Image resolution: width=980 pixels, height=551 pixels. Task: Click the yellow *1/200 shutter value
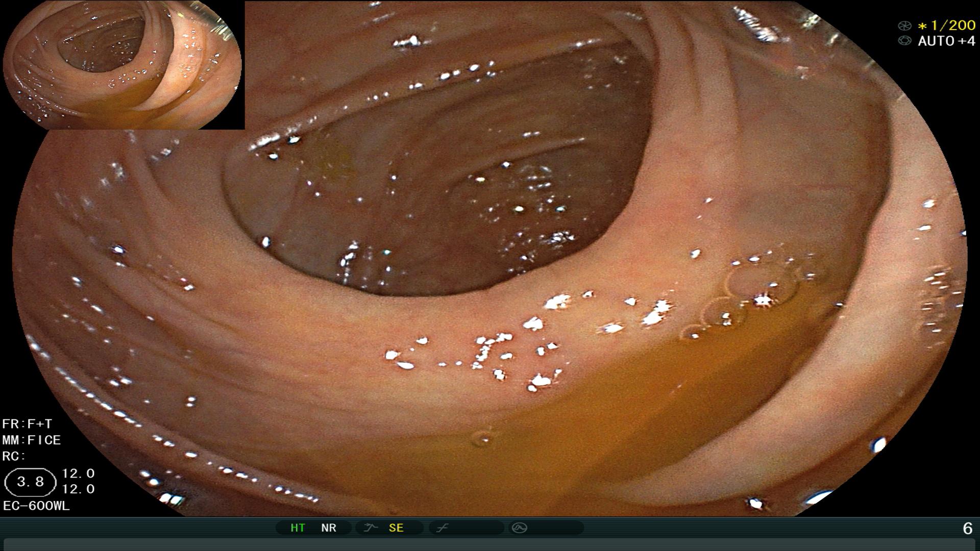[x=946, y=26]
